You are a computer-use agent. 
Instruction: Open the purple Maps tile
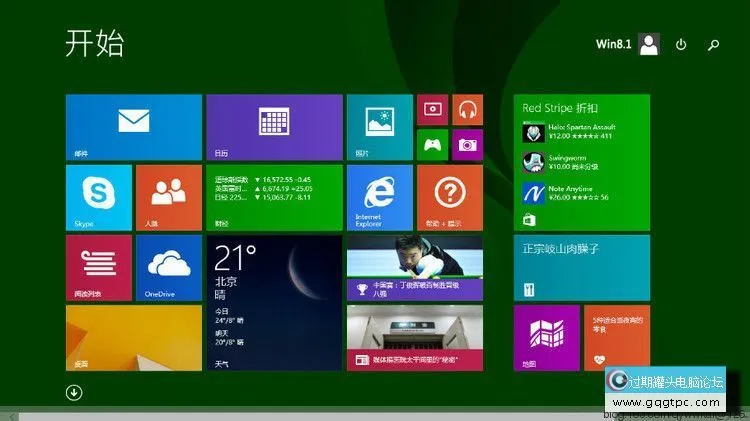546,337
